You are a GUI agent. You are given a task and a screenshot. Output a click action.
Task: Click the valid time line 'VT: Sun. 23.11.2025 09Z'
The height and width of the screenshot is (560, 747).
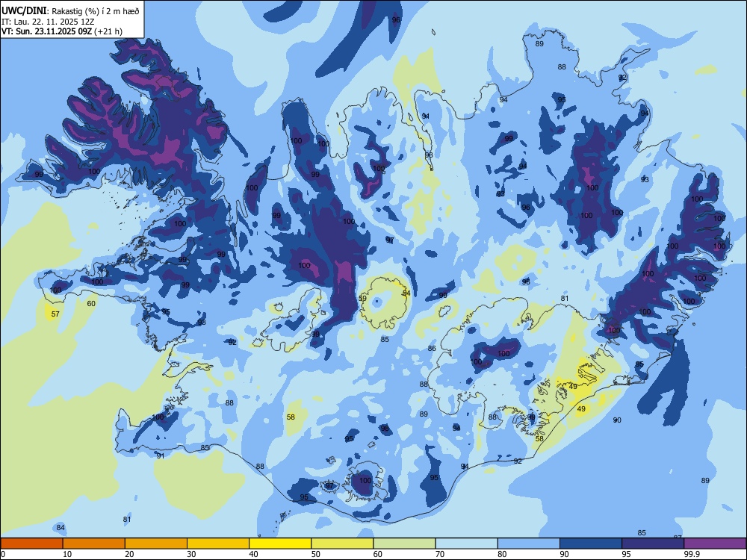pyautogui.click(x=48, y=31)
